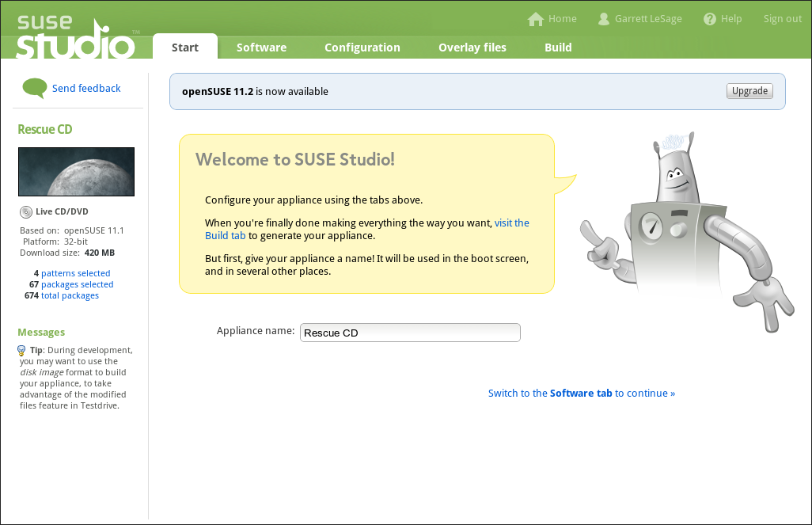Screen dimensions: 812x525
Task: Open the Build tab in the navigation
Action: (x=558, y=48)
